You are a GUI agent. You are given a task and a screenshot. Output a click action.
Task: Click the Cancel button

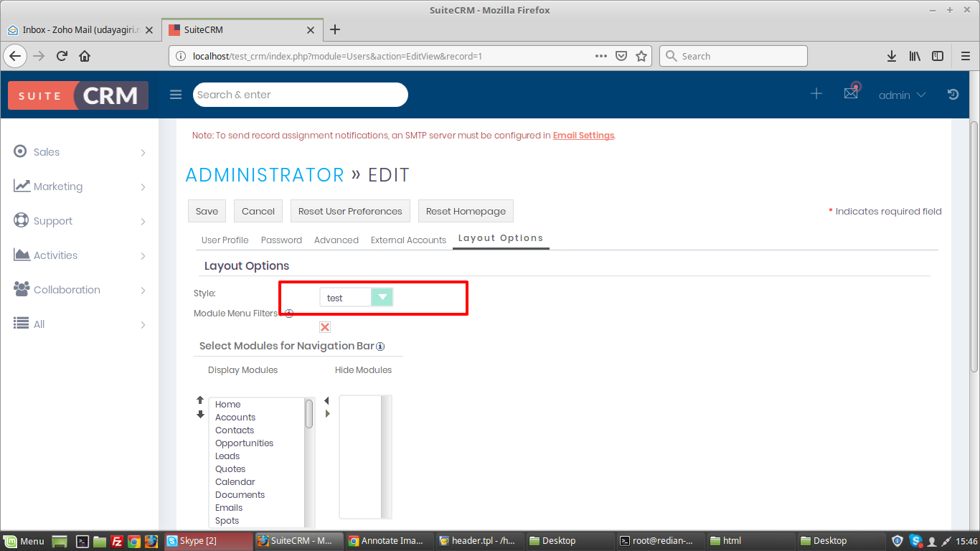(x=258, y=211)
